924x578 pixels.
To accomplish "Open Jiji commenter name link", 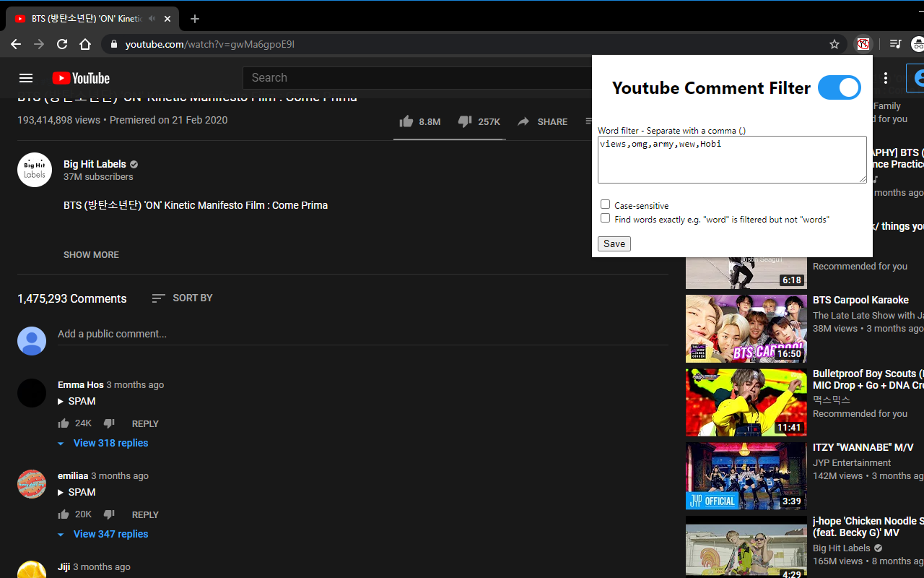I will [x=64, y=567].
